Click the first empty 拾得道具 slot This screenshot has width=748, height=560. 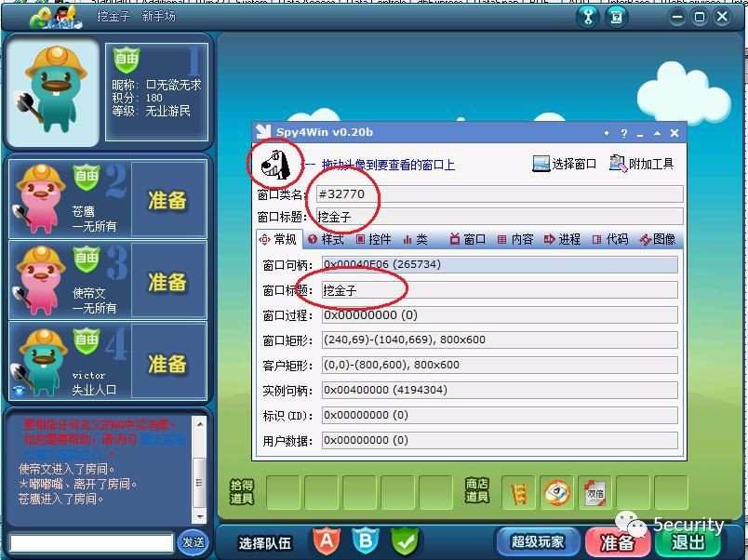click(283, 492)
